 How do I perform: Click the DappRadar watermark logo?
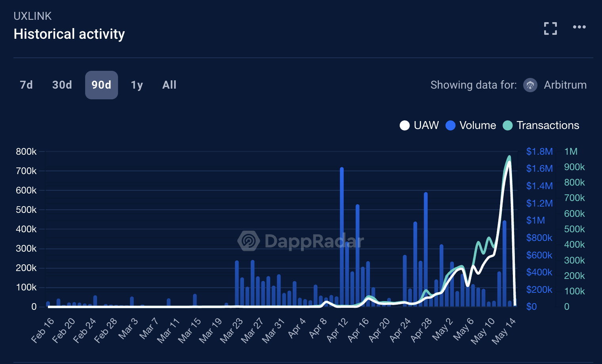pos(249,241)
